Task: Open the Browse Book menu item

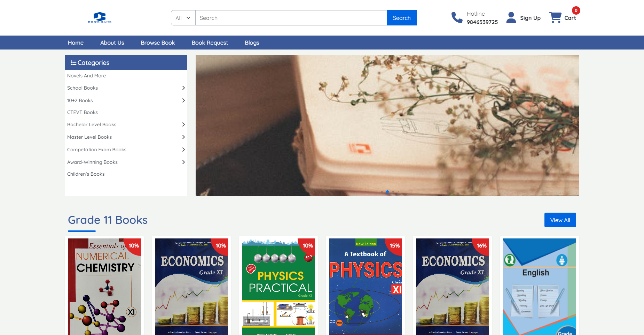Action: pos(158,43)
